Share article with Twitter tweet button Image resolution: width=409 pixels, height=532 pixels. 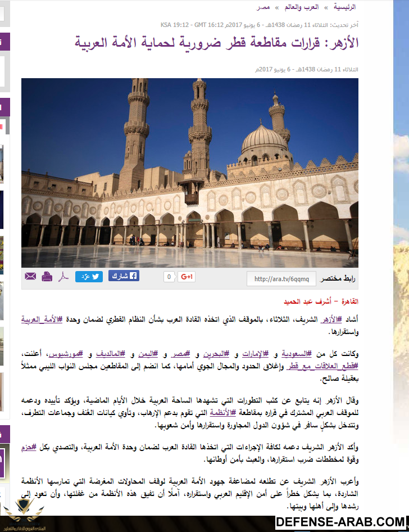[89, 276]
